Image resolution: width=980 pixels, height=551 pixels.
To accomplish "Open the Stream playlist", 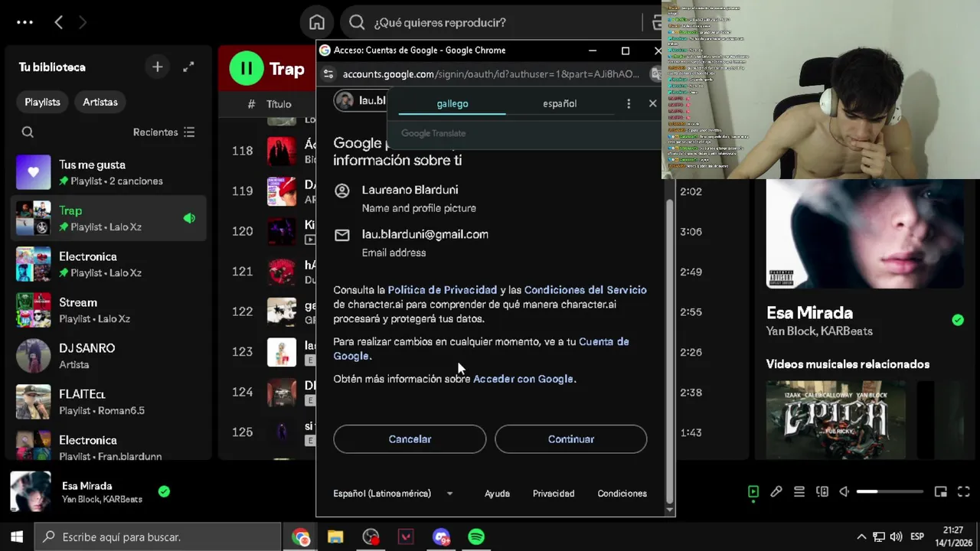I will 109,310.
